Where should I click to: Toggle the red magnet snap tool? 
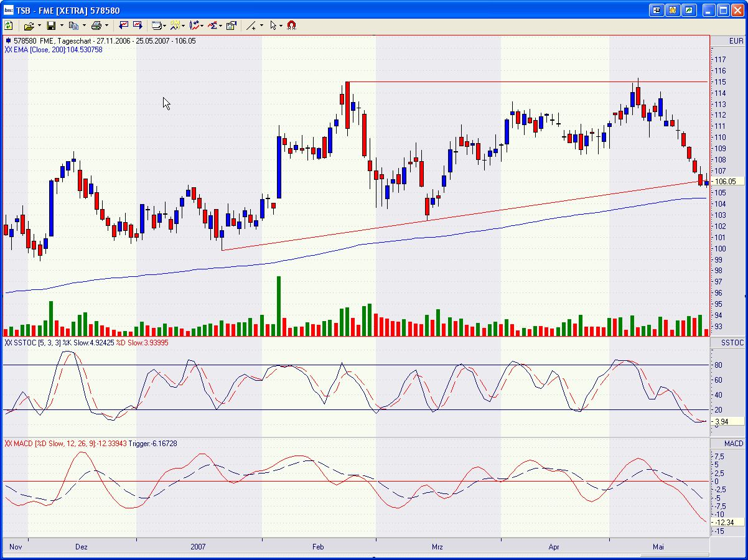[292, 26]
